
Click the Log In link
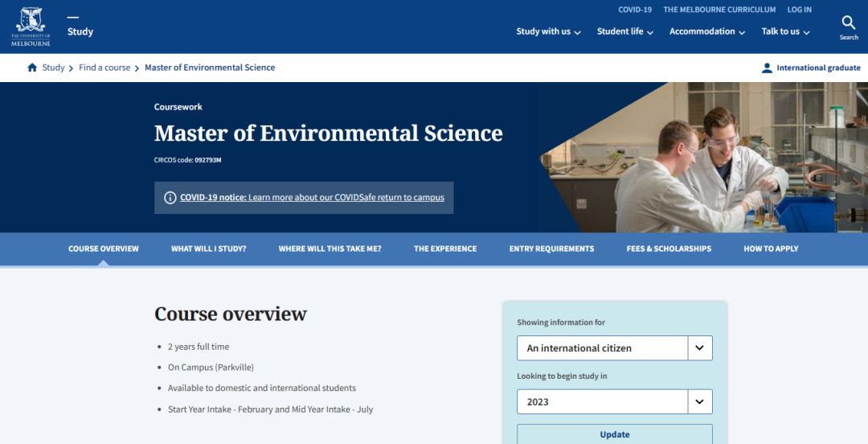pos(799,10)
